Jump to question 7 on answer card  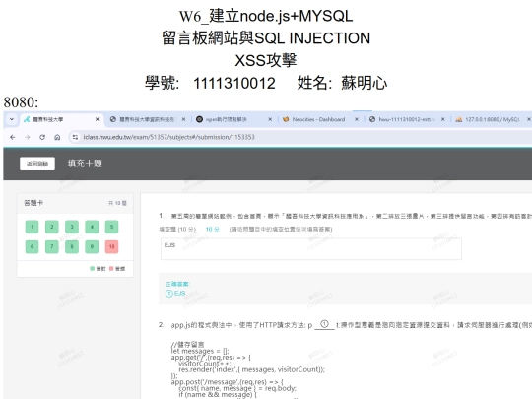[52, 246]
